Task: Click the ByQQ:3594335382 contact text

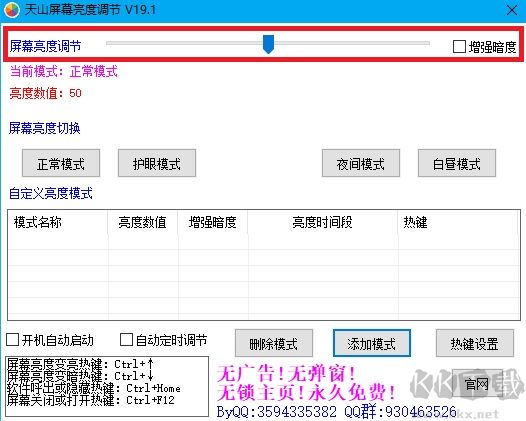Action: [276, 412]
